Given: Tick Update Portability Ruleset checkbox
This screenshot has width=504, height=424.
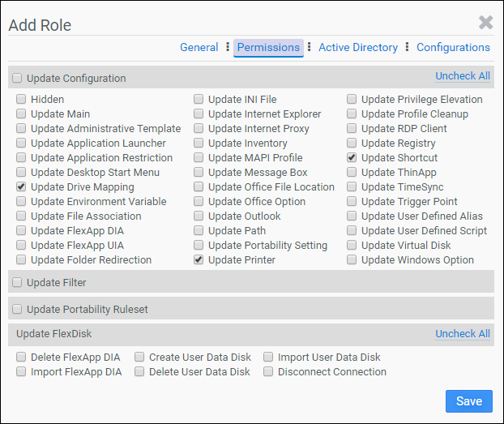Looking at the screenshot, I should pos(18,310).
